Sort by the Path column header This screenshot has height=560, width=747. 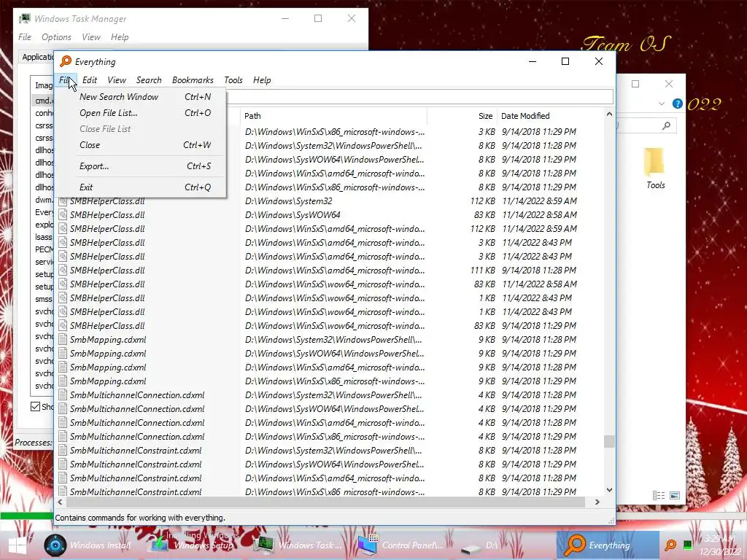pyautogui.click(x=333, y=116)
